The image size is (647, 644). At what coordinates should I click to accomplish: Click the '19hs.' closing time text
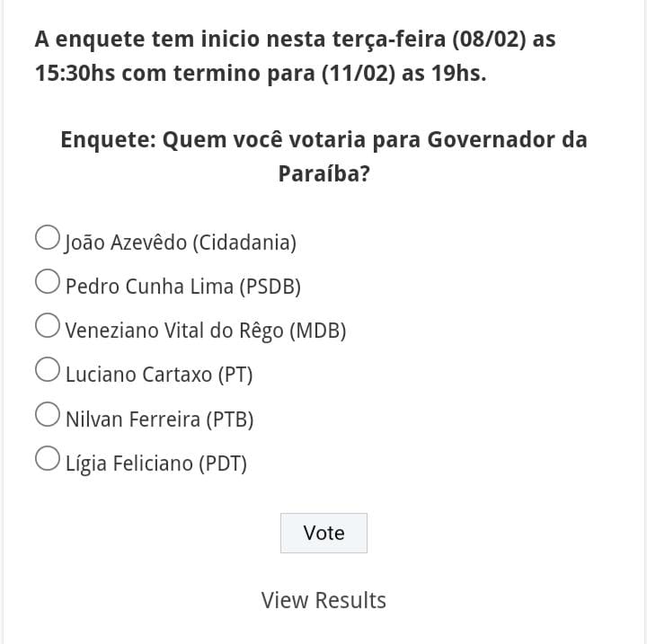(x=458, y=74)
